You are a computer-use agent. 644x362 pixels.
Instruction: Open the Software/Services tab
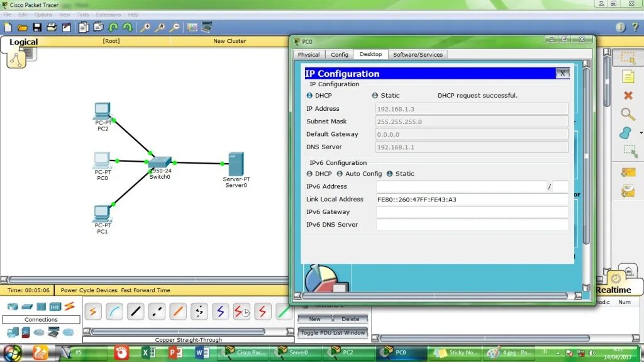[418, 54]
